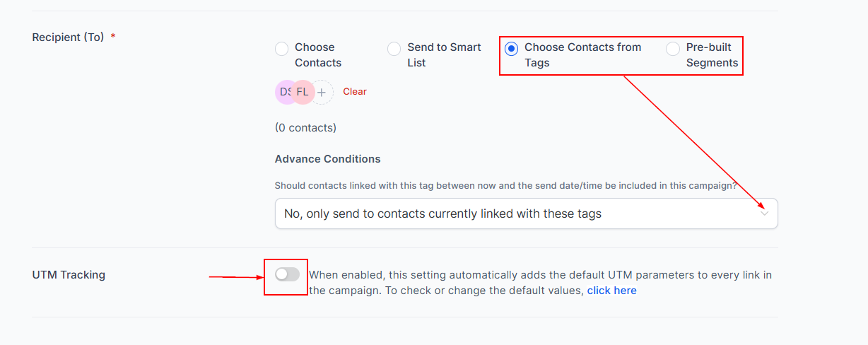Click the DS tag avatar
This screenshot has width=868, height=345.
point(284,92)
